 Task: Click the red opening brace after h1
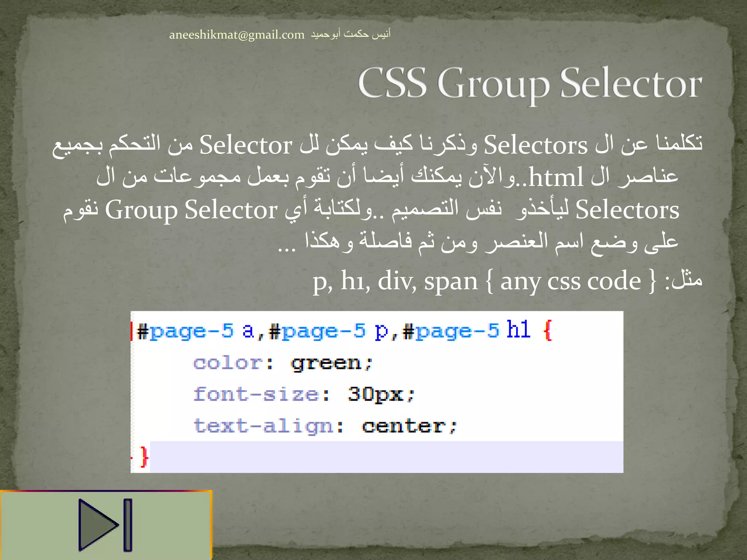[548, 330]
